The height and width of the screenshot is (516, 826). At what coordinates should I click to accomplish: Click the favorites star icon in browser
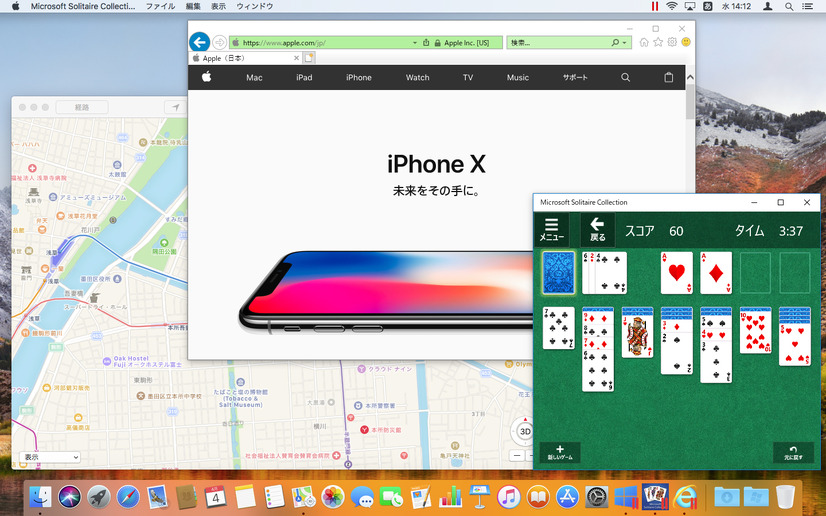pos(658,42)
